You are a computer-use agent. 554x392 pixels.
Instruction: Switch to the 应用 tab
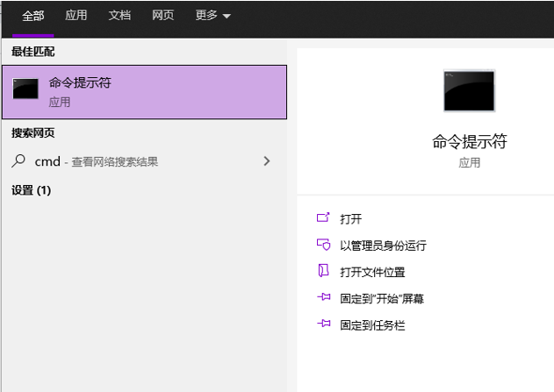pyautogui.click(x=76, y=16)
